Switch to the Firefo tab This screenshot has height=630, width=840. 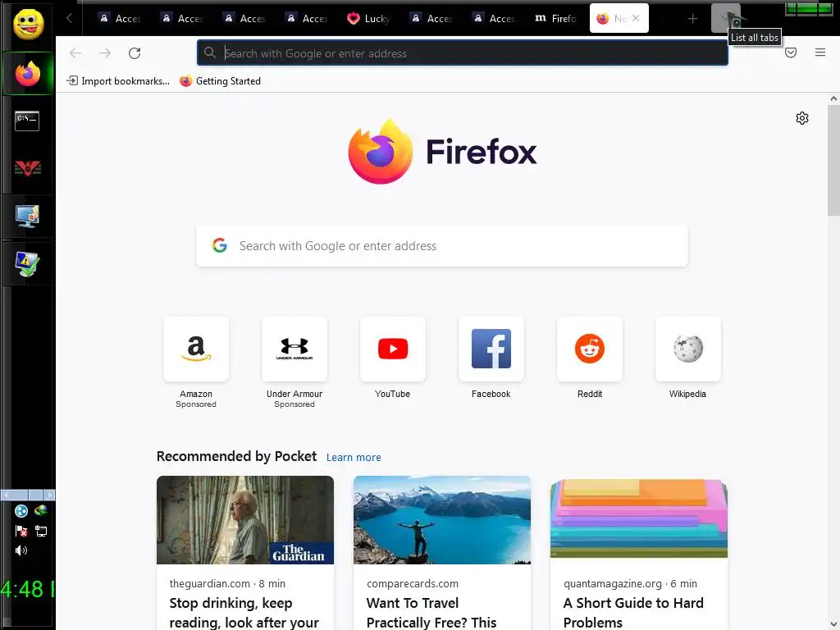(556, 19)
